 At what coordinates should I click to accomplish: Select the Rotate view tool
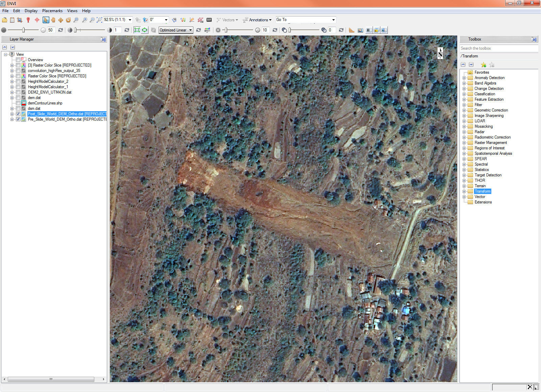click(x=68, y=20)
